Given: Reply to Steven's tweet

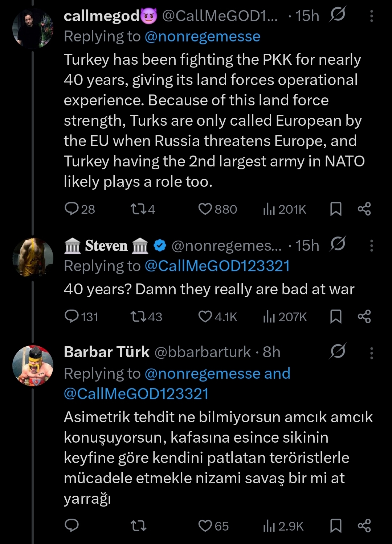Looking at the screenshot, I should [x=72, y=317].
